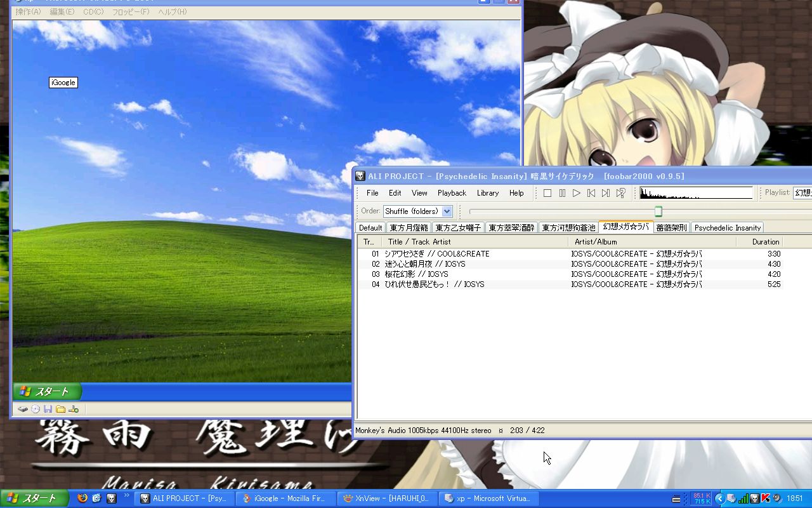
Task: Stop playback in foobar2000
Action: [x=547, y=193]
